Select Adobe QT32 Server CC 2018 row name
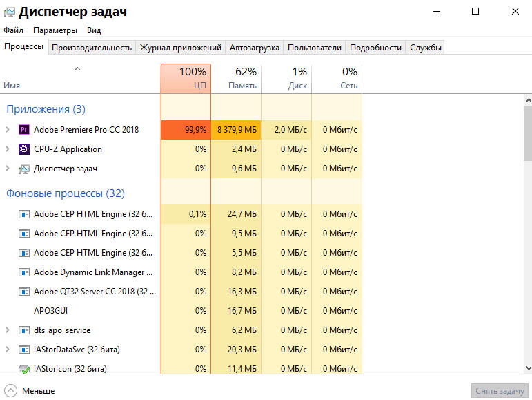 tap(95, 292)
